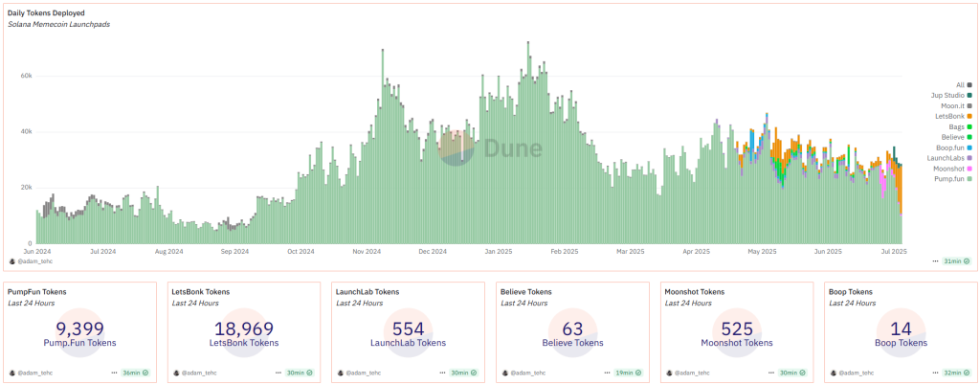Click the Believe Tokens card title
Image resolution: width=980 pixels, height=385 pixels.
pyautogui.click(x=526, y=292)
